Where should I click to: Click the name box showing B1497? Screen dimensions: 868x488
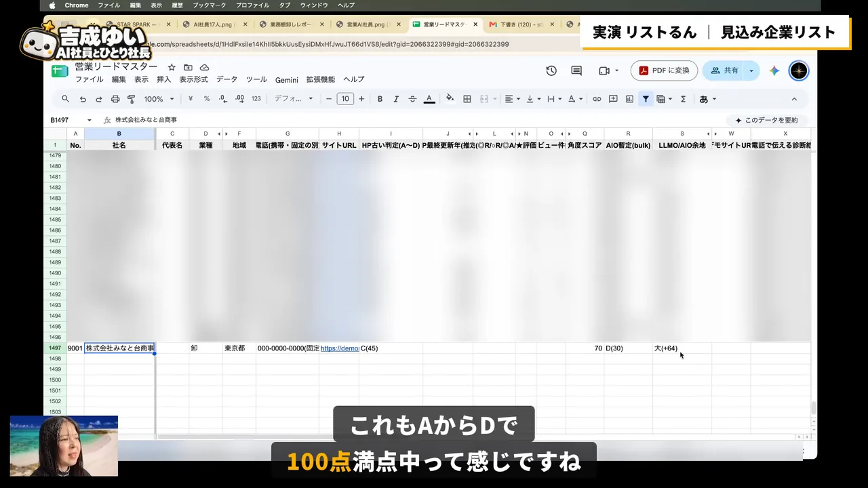pyautogui.click(x=71, y=120)
